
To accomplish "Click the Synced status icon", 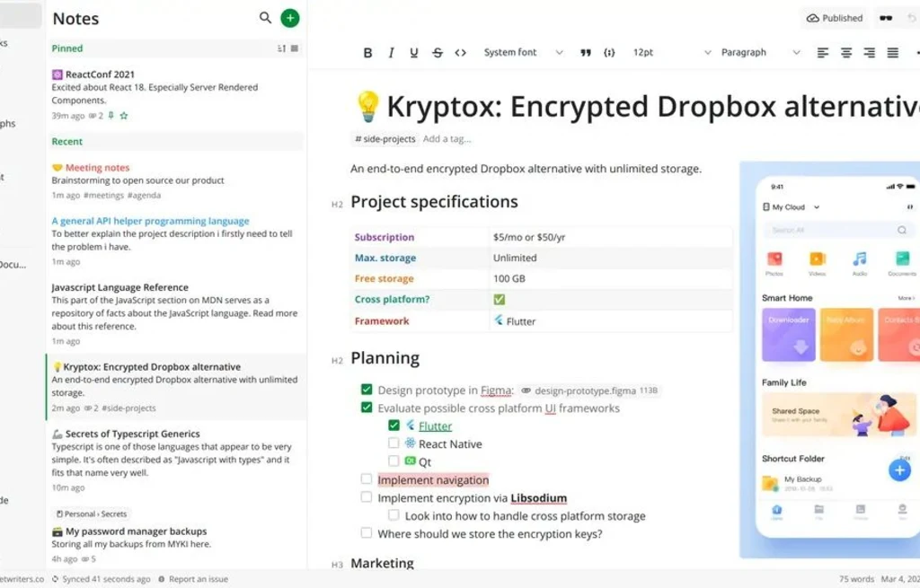I will pyautogui.click(x=55, y=579).
